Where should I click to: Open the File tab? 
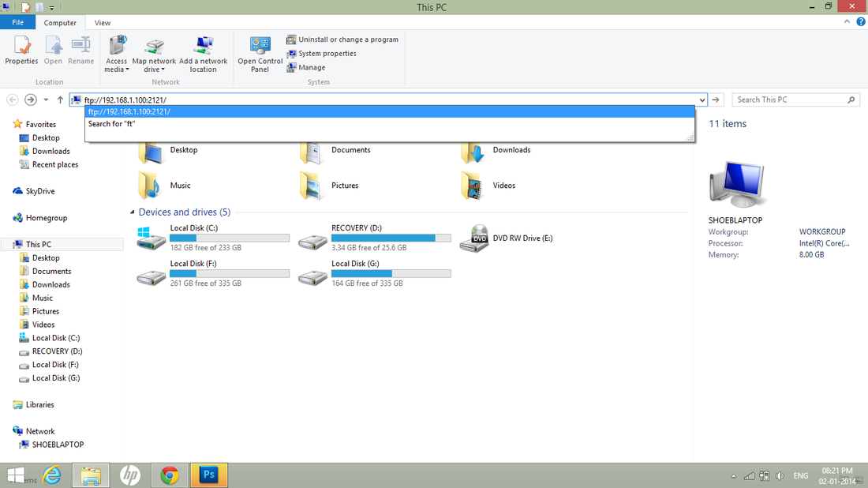point(17,22)
